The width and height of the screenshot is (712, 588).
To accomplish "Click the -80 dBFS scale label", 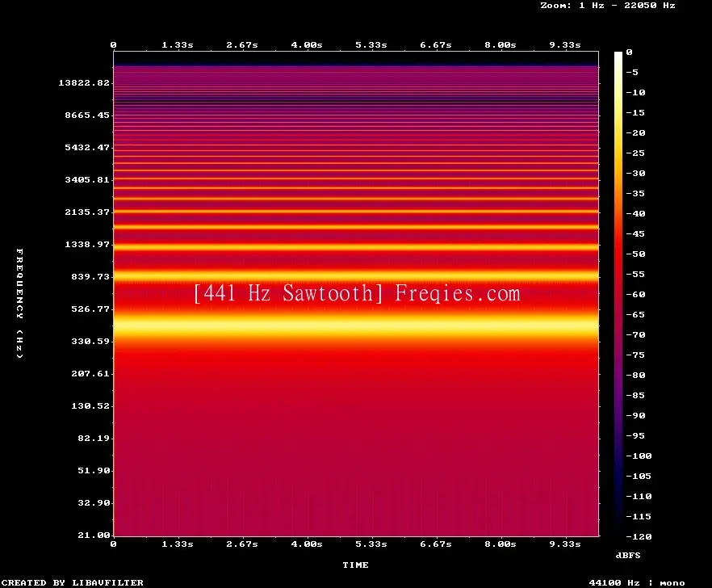I will pyautogui.click(x=635, y=376).
